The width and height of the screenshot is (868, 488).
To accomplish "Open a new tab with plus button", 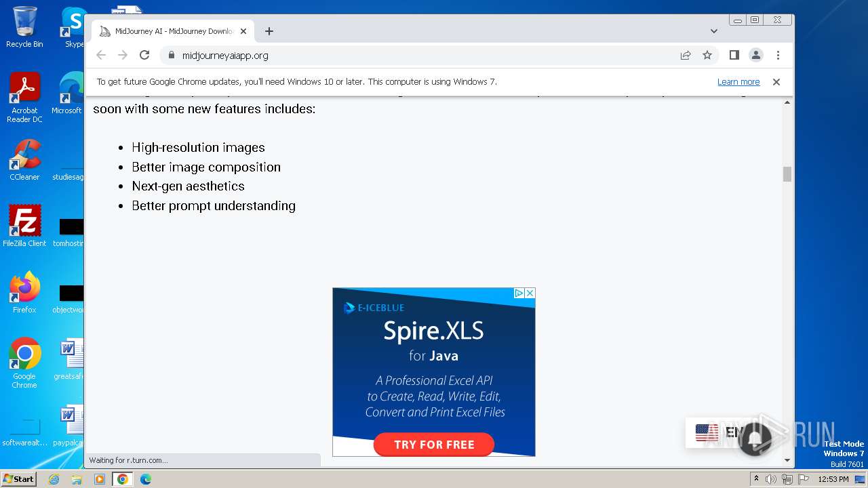I will click(x=269, y=31).
